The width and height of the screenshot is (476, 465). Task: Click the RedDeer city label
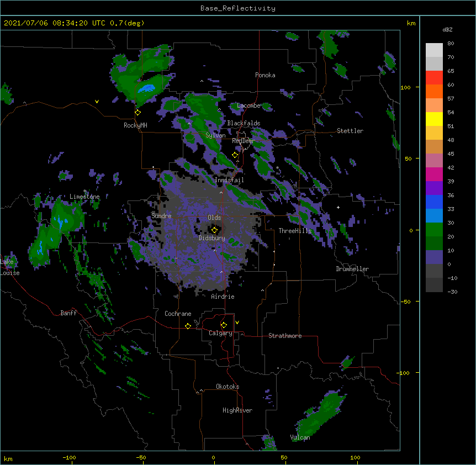(244, 141)
